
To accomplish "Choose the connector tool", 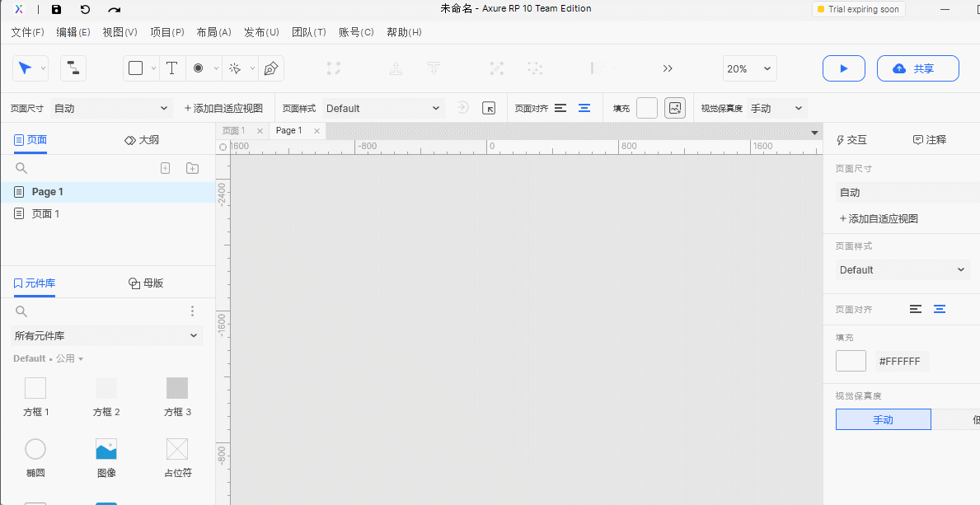I will pyautogui.click(x=73, y=68).
